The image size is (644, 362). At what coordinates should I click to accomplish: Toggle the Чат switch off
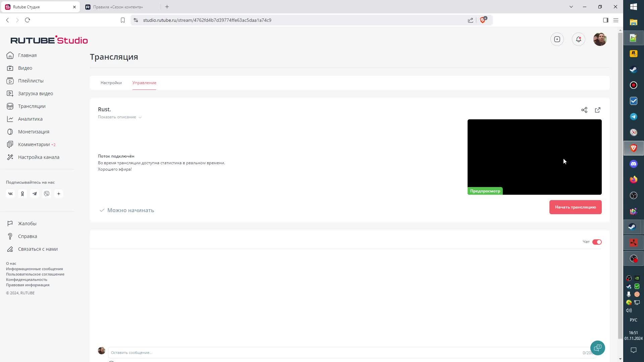(x=597, y=242)
